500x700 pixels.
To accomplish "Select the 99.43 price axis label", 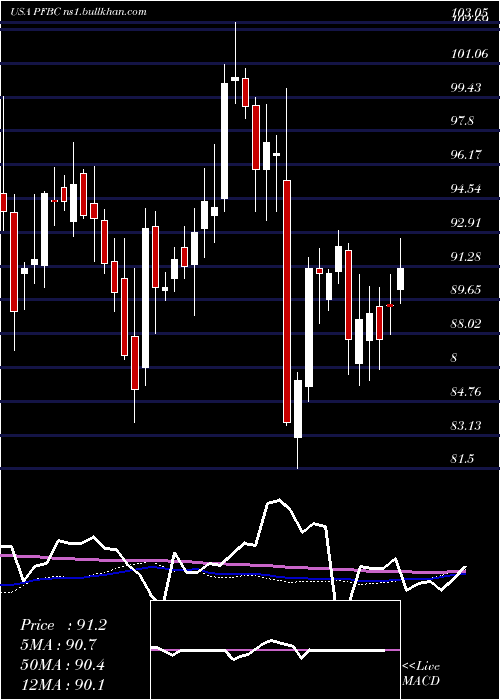I will (466, 88).
